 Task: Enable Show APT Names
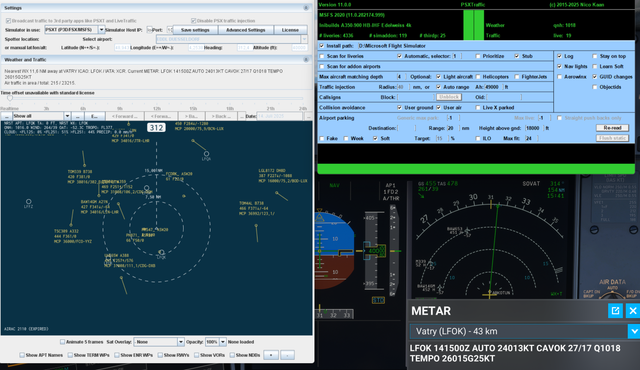click(22, 355)
